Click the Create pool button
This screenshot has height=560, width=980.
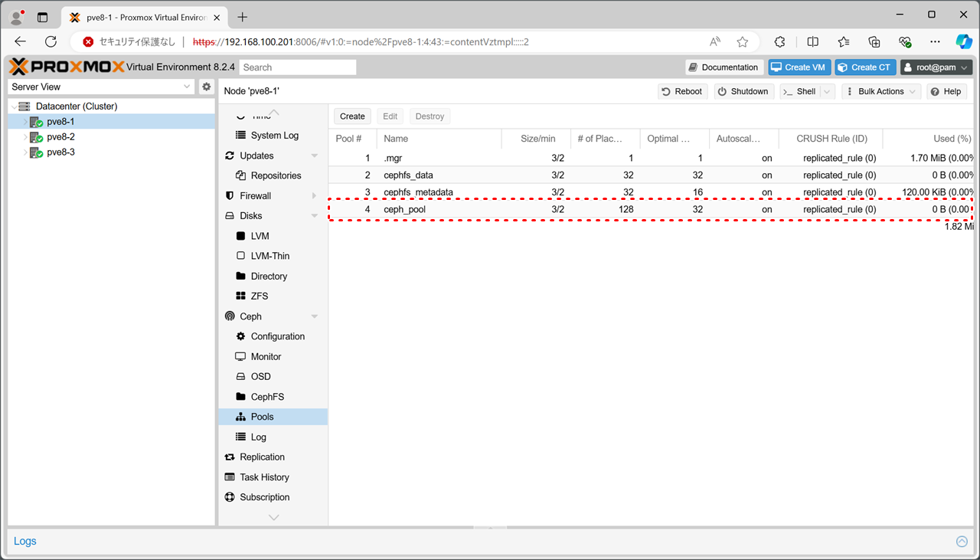[x=352, y=116]
